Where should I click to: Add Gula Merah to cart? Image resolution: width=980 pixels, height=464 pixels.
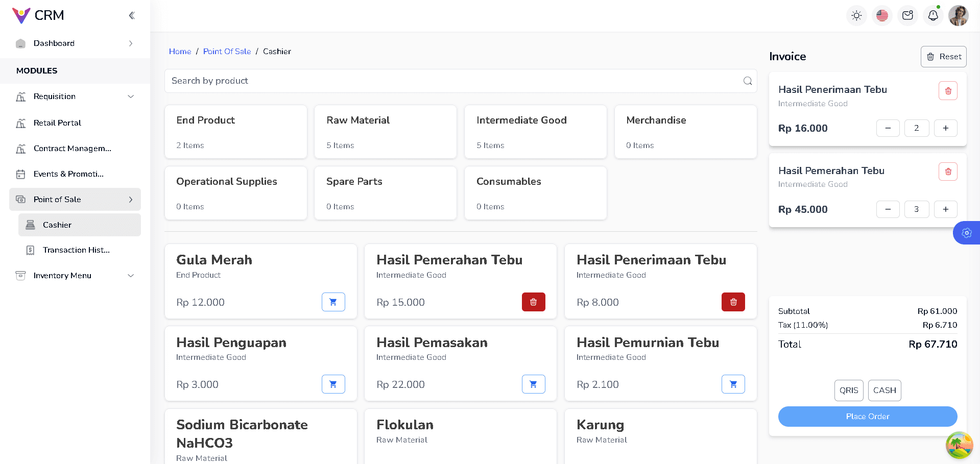tap(333, 302)
